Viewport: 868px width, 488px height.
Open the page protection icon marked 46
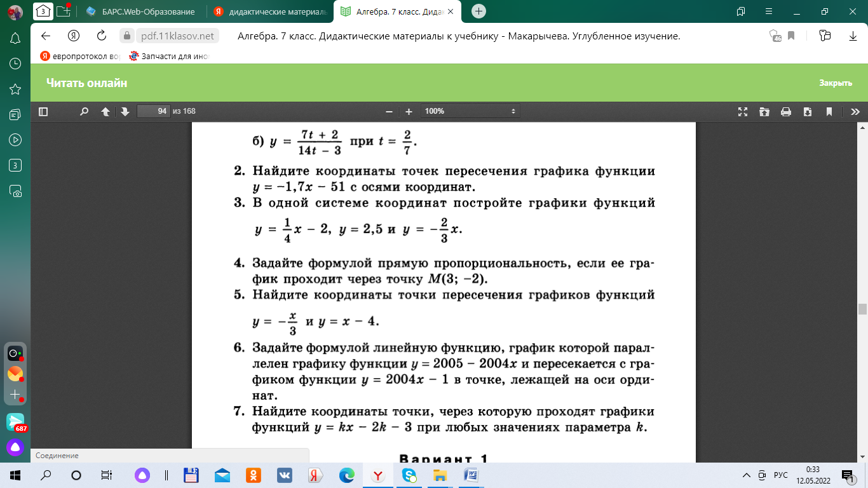[x=775, y=36]
